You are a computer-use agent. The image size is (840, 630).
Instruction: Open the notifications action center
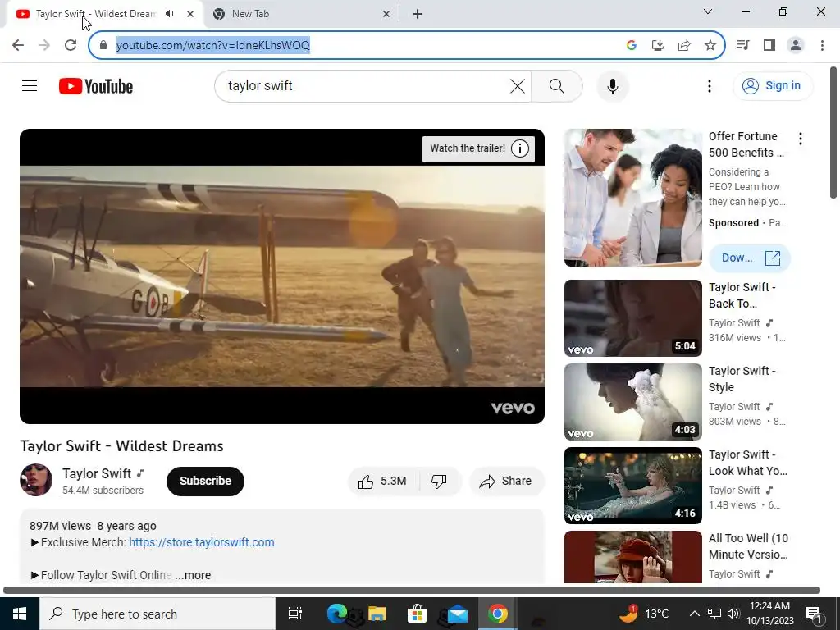click(x=813, y=614)
